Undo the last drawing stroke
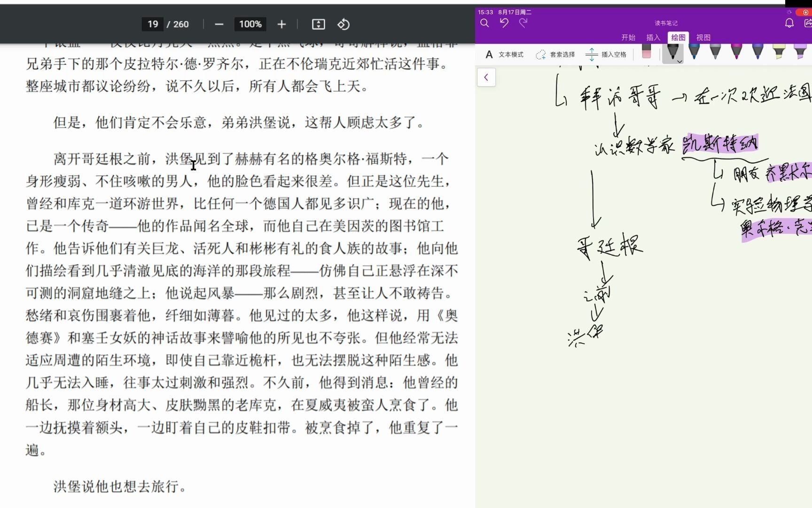Screen dimensions: 812x508 [504, 23]
